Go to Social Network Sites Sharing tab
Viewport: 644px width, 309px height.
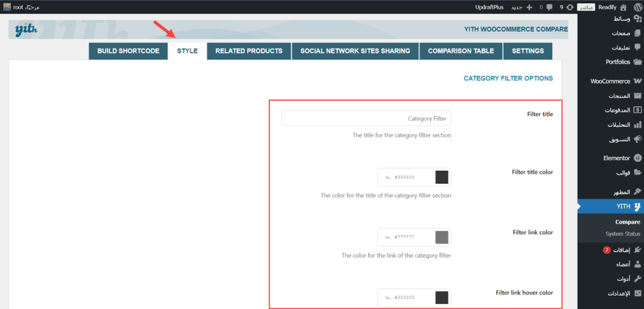coord(355,51)
